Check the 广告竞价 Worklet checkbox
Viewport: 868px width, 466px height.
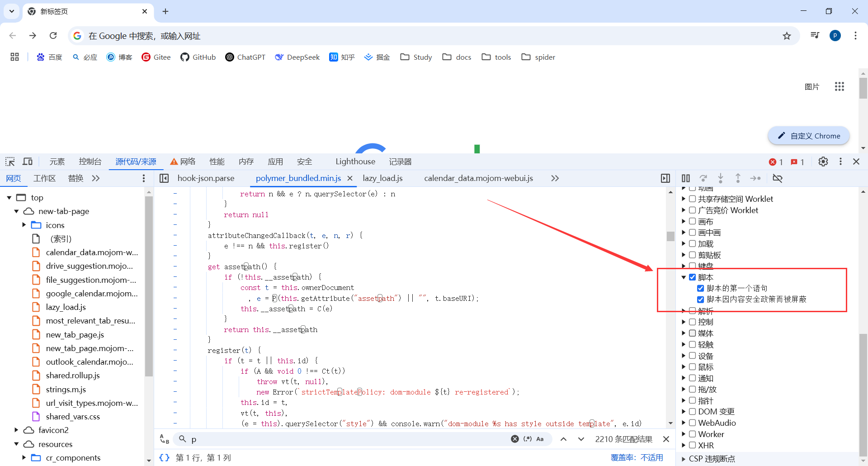click(x=692, y=210)
